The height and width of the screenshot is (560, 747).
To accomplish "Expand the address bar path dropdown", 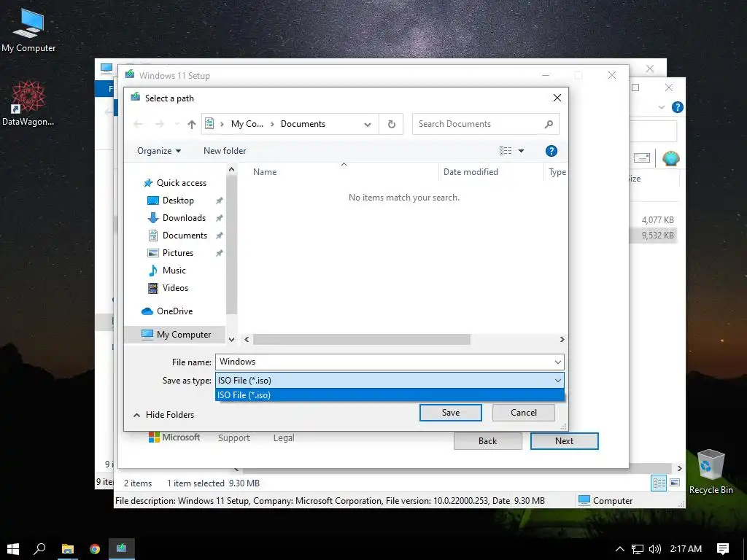I will coord(368,124).
